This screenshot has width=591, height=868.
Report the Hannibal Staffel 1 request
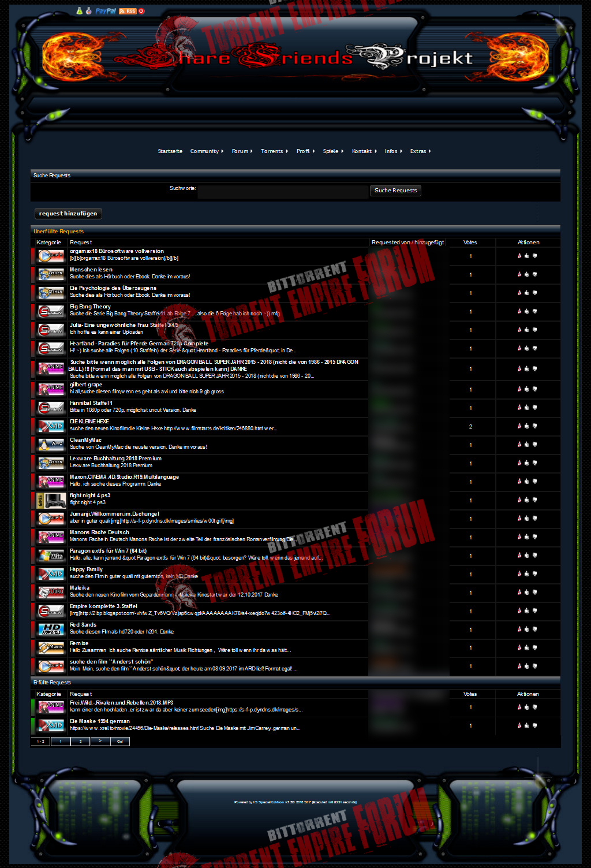tap(519, 408)
